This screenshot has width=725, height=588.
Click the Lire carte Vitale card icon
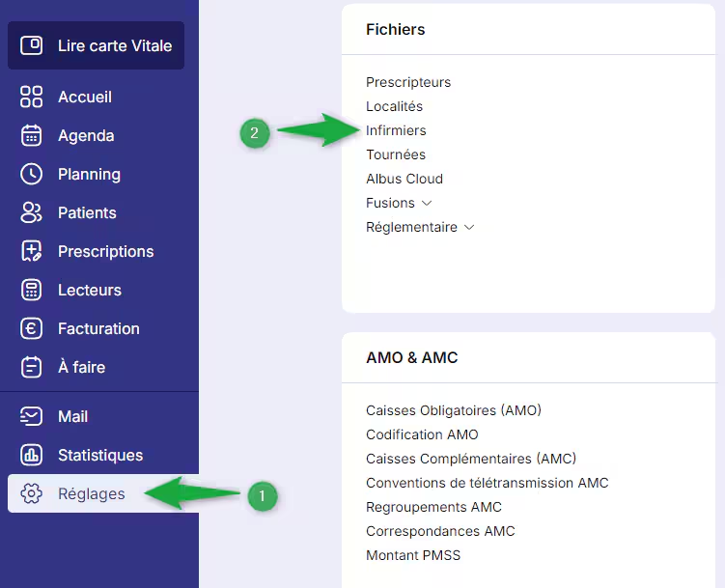tap(32, 45)
